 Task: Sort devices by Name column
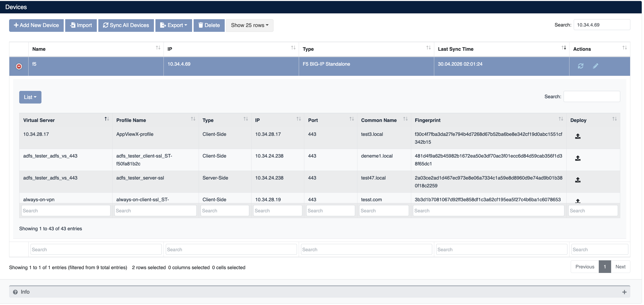158,48
